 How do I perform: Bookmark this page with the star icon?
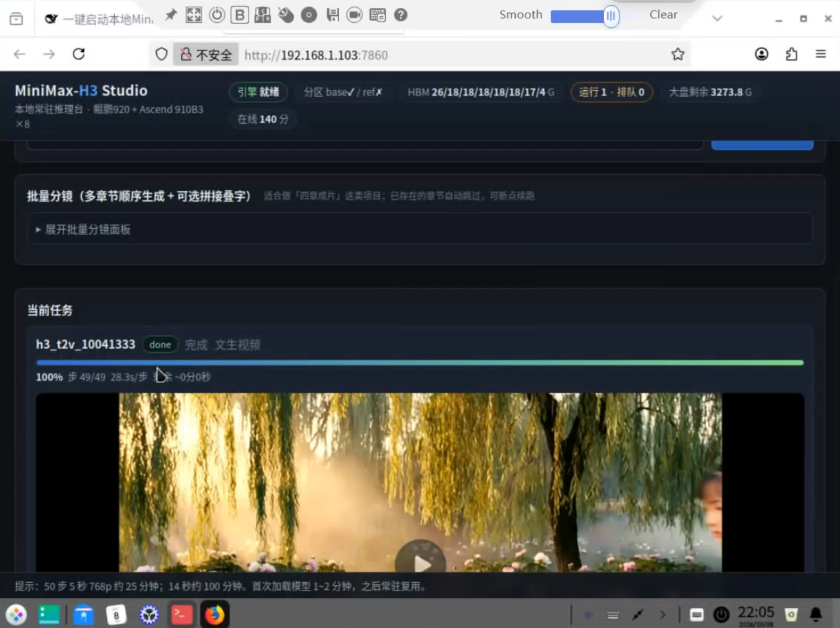tap(678, 54)
